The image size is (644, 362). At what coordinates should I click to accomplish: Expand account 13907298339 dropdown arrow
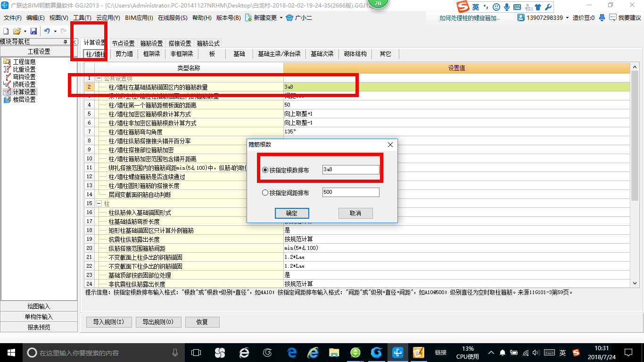point(568,17)
